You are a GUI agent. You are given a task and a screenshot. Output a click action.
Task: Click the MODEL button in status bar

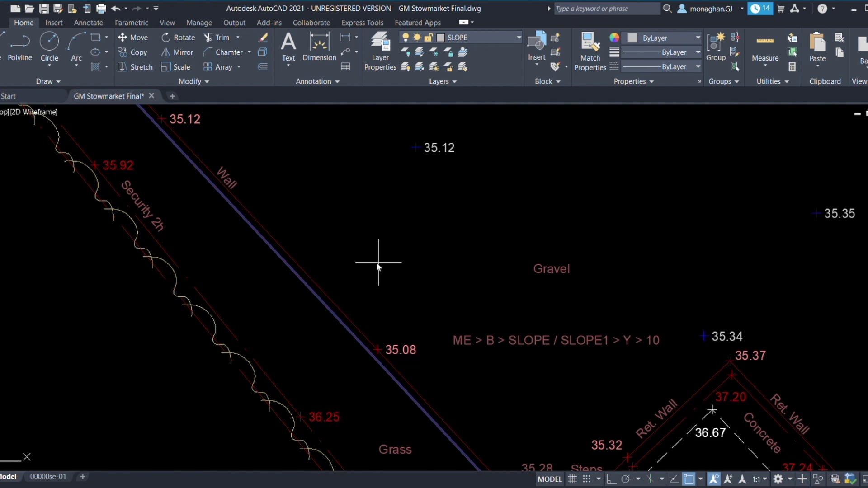(x=549, y=479)
